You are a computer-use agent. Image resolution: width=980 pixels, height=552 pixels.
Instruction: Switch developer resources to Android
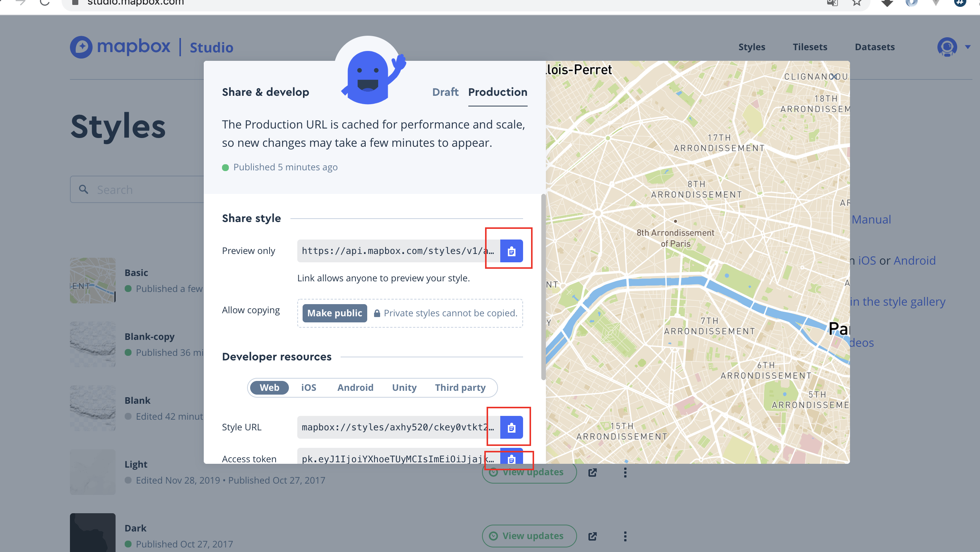(x=355, y=387)
